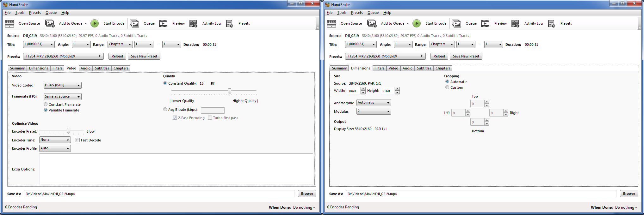Open Queue menu in left window
Image resolution: width=644 pixels, height=215 pixels.
click(51, 13)
